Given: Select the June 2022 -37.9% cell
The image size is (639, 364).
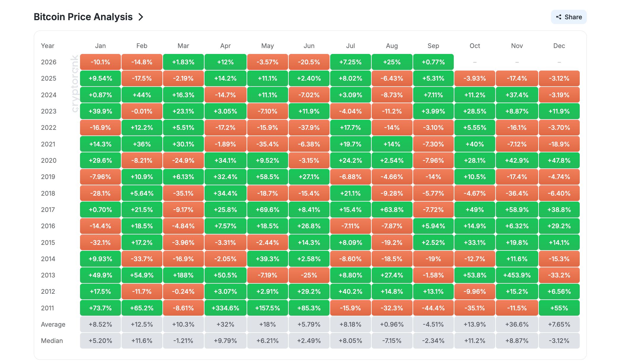Looking at the screenshot, I should 309,127.
